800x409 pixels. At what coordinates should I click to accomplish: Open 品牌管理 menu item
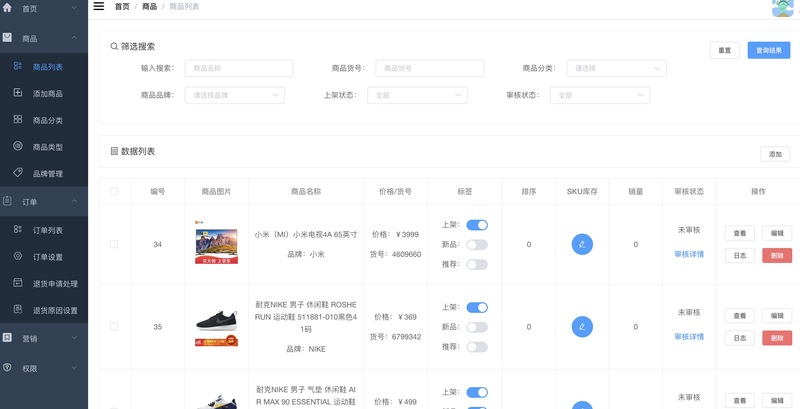pyautogui.click(x=44, y=173)
